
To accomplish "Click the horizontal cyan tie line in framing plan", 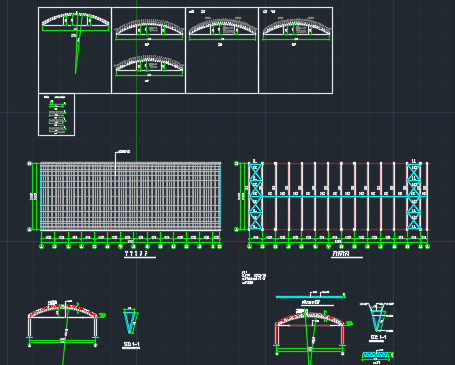I will (x=338, y=197).
